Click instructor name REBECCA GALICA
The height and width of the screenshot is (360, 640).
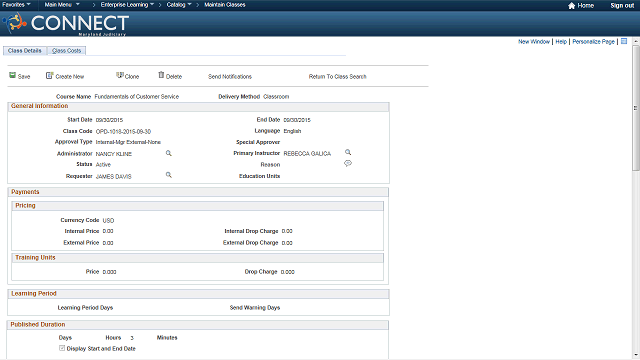point(307,153)
